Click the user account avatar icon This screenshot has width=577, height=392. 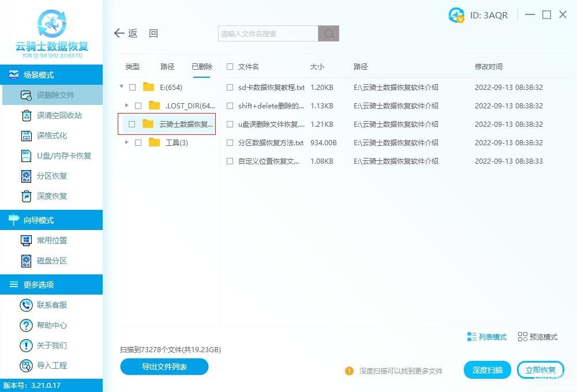(456, 15)
